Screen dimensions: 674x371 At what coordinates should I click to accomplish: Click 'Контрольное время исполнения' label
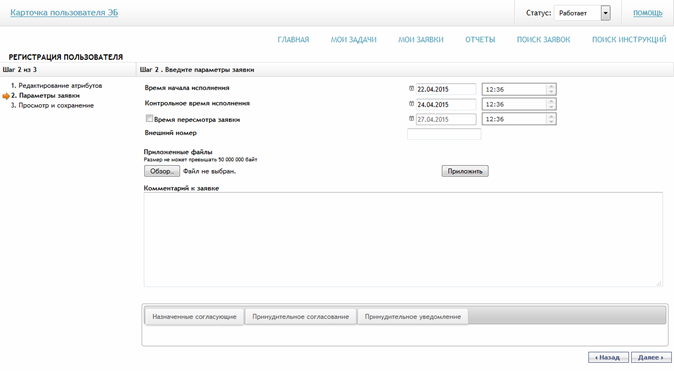(197, 103)
